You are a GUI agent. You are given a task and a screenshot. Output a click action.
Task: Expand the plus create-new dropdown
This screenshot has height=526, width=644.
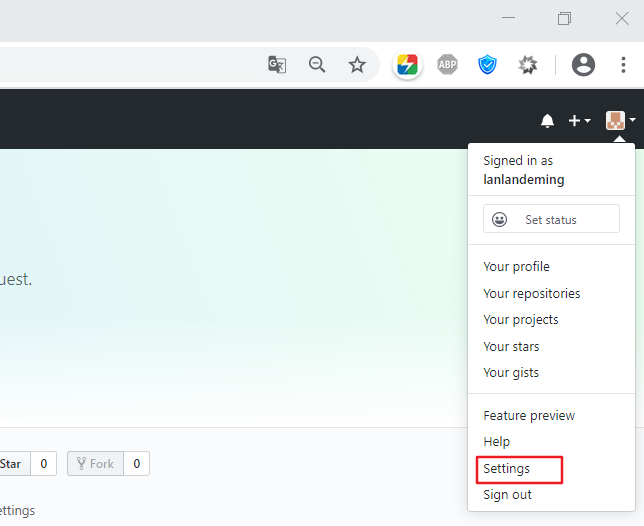580,121
